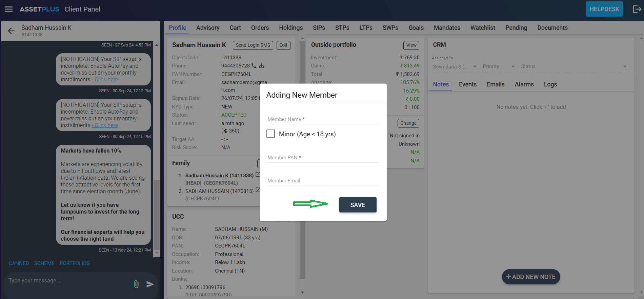View the Goals tab
The height and width of the screenshot is (299, 644).
(x=416, y=28)
